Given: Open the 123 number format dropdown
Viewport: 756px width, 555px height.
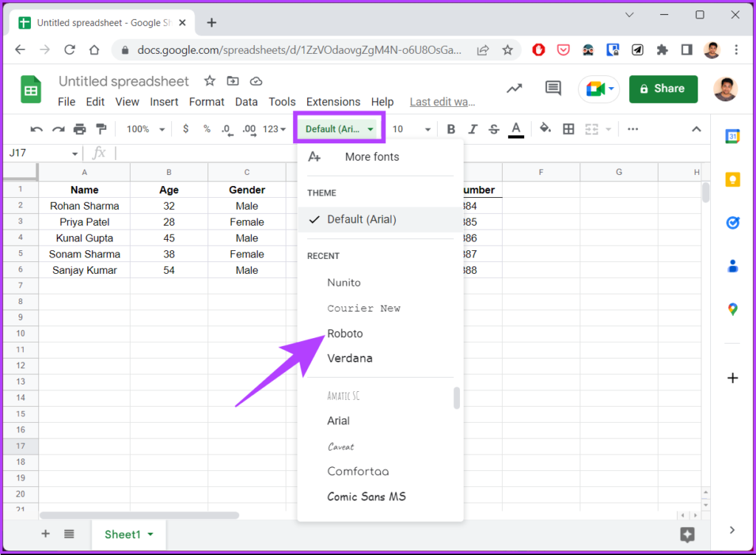Looking at the screenshot, I should 274,129.
